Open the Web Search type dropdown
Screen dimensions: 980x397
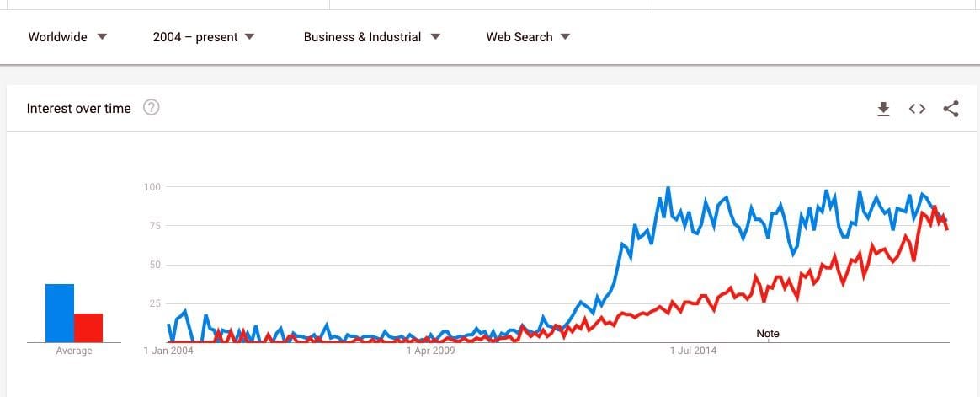[528, 37]
